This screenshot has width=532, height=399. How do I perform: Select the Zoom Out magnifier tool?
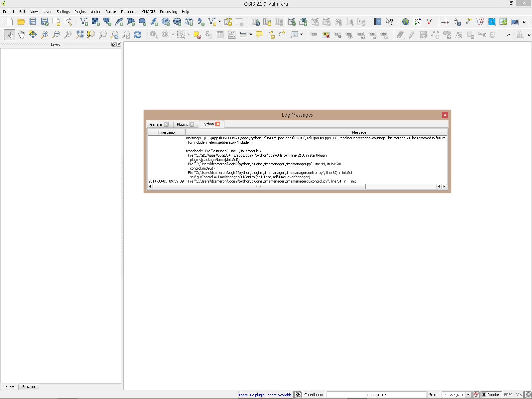tap(56, 35)
